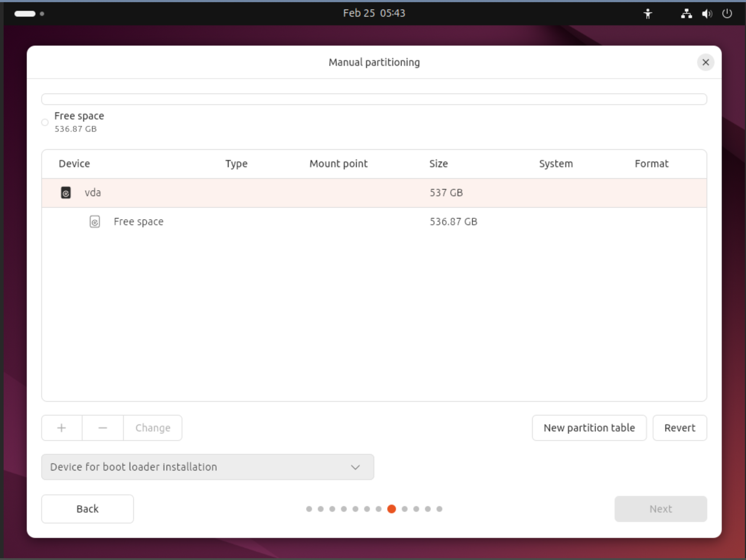Click the minus remove partition button
Viewport: 746px width, 560px height.
pos(103,428)
